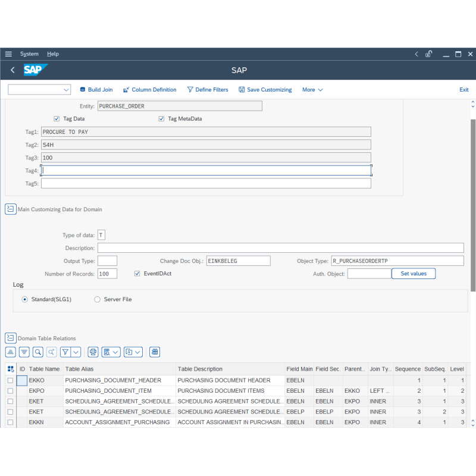This screenshot has width=476, height=476.
Task: Toggle the EventIDAct checkbox
Action: [x=137, y=274]
